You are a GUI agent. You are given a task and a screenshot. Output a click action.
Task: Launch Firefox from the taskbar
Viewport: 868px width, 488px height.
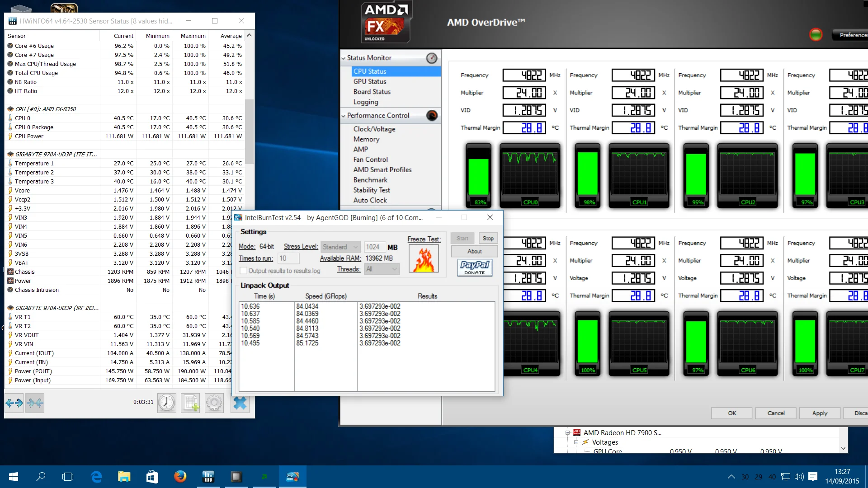[180, 477]
